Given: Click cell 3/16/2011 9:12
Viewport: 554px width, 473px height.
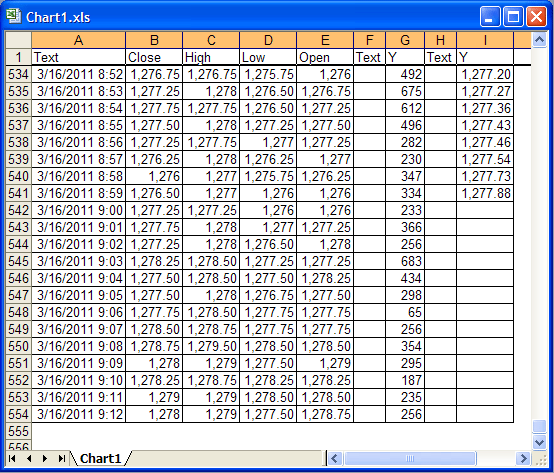Looking at the screenshot, I should click(78, 414).
